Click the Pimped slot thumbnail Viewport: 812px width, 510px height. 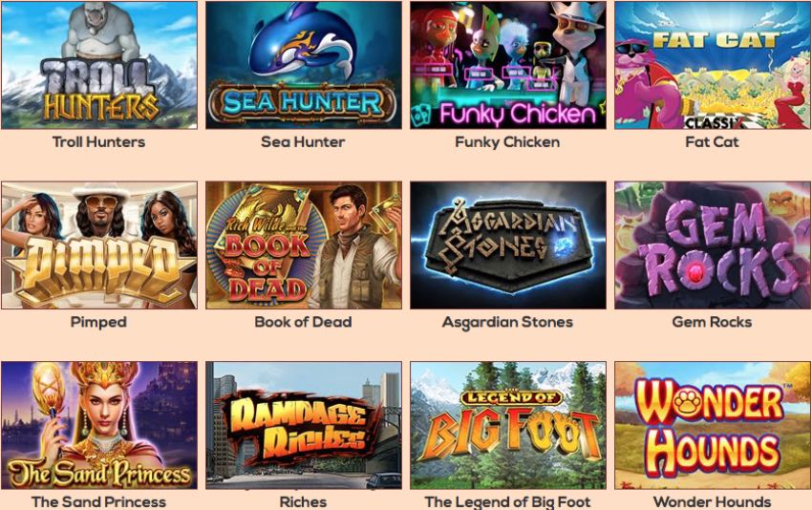point(99,244)
